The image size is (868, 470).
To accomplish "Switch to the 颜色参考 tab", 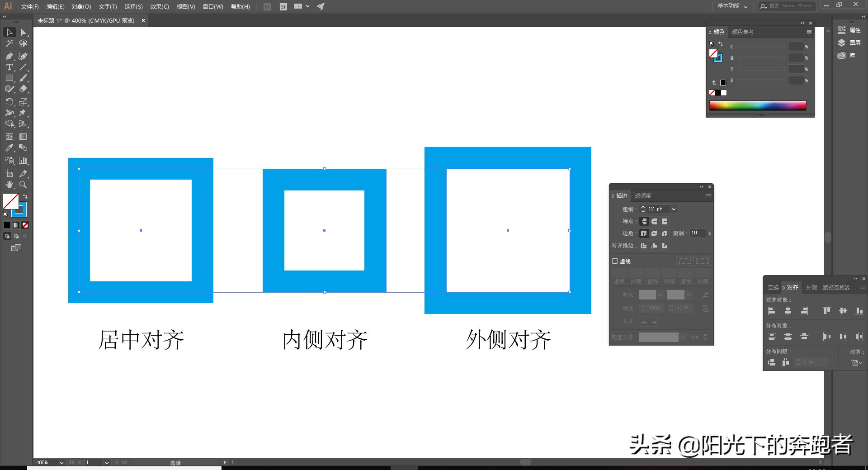I will pyautogui.click(x=743, y=32).
